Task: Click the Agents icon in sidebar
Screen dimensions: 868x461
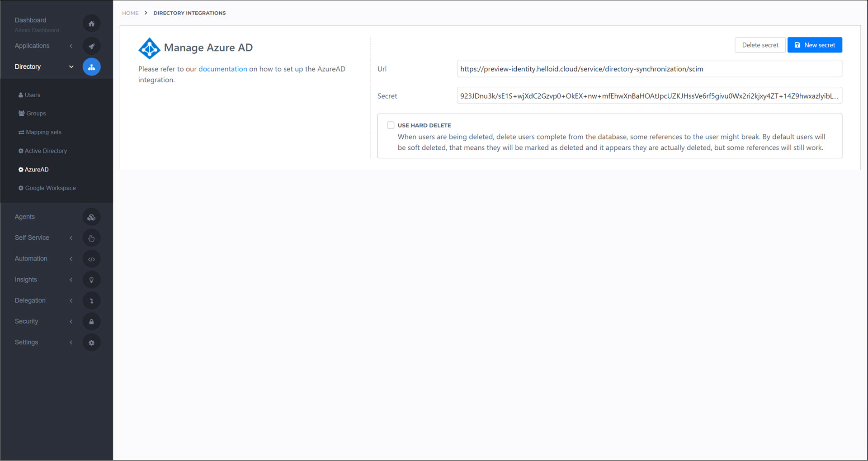Action: pos(91,217)
